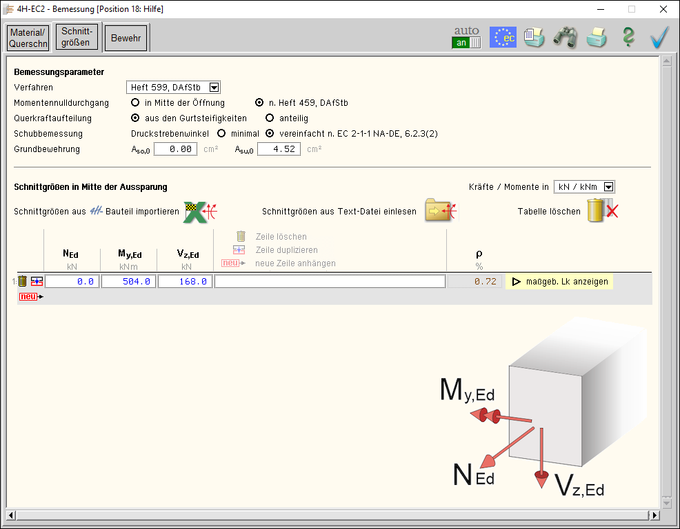Select 'in Mitte der Öffnung' radio option

135,102
